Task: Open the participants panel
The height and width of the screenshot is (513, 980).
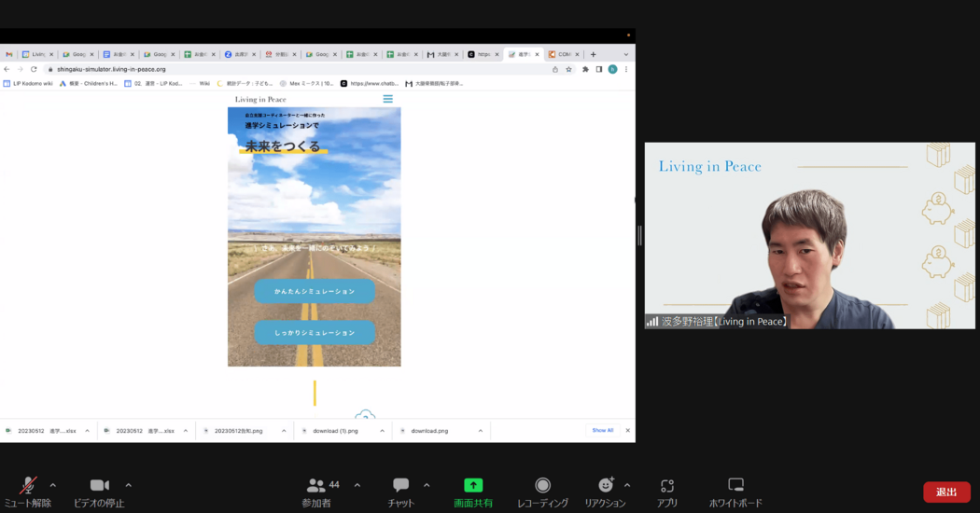Action: point(316,486)
